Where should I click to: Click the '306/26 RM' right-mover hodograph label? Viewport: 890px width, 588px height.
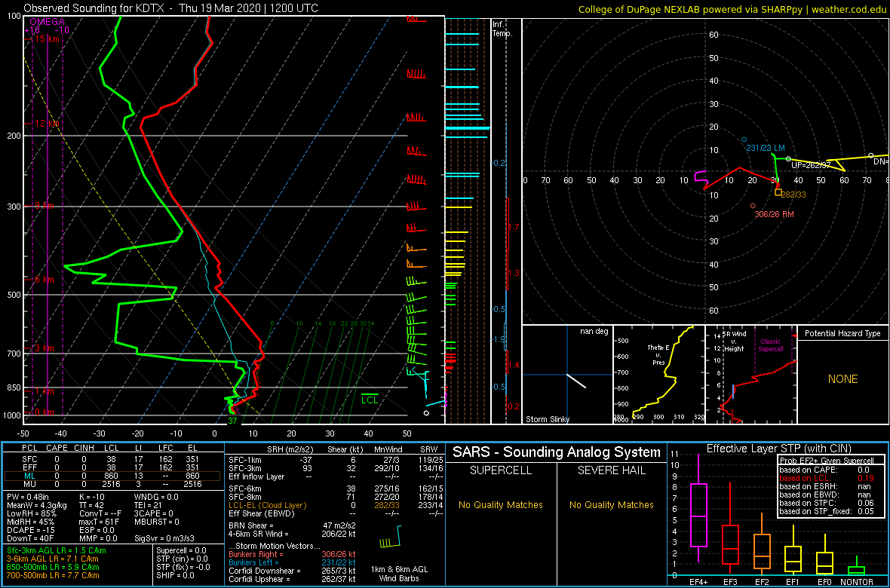pyautogui.click(x=773, y=214)
